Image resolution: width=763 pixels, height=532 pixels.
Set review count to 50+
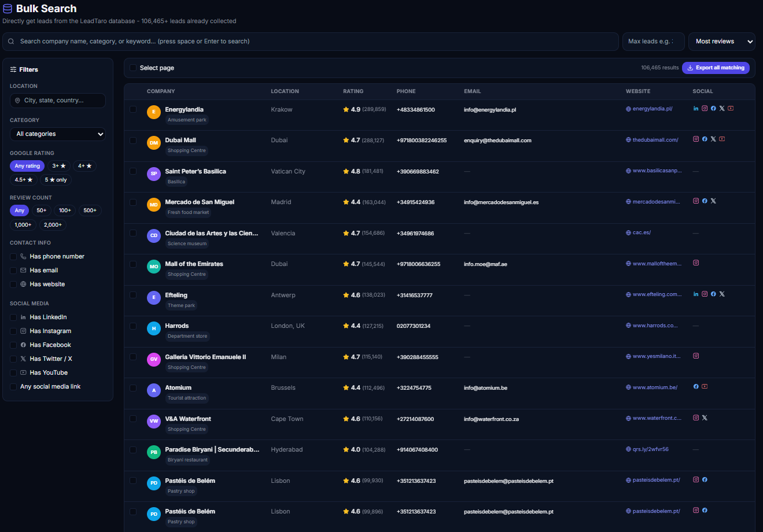42,210
